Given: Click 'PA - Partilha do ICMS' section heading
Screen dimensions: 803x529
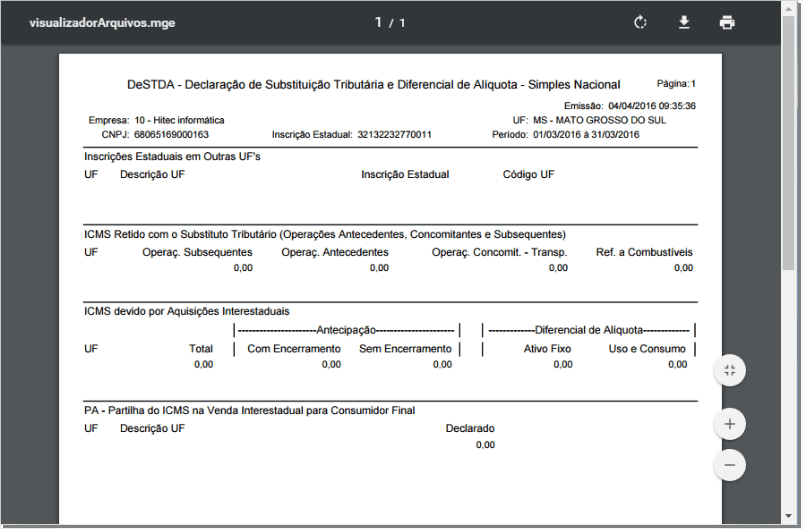Looking at the screenshot, I should (x=249, y=411).
